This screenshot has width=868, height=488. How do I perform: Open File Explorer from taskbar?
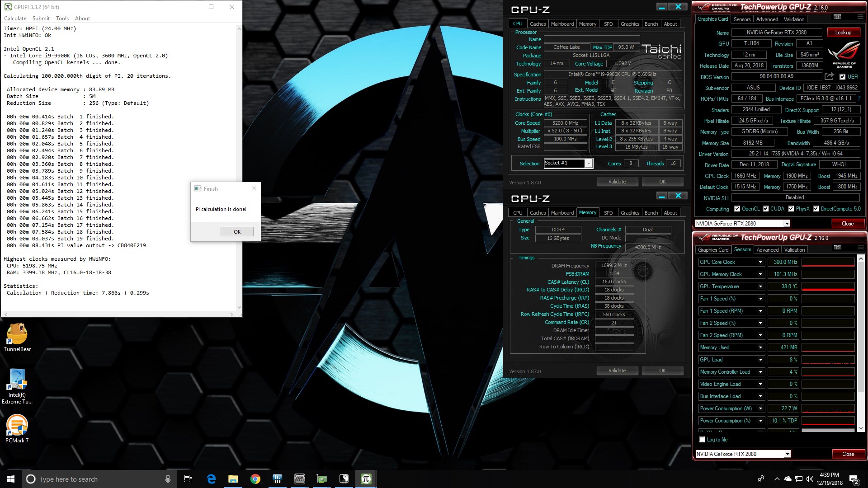233,479
